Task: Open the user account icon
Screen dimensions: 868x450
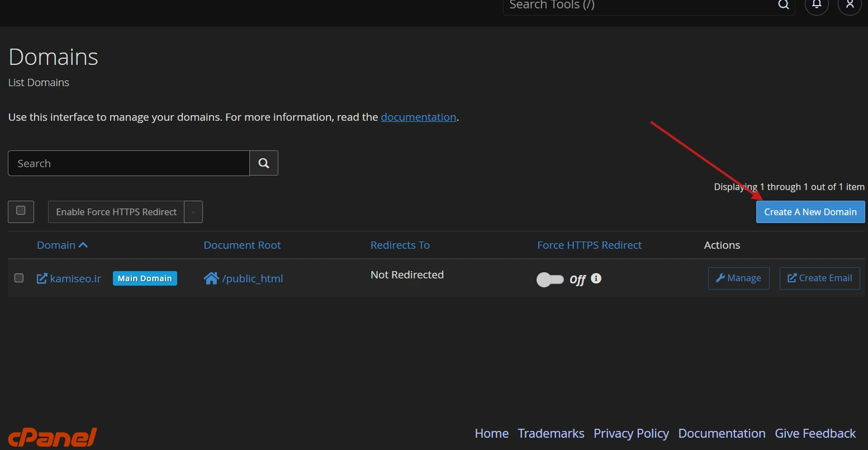Action: (850, 5)
